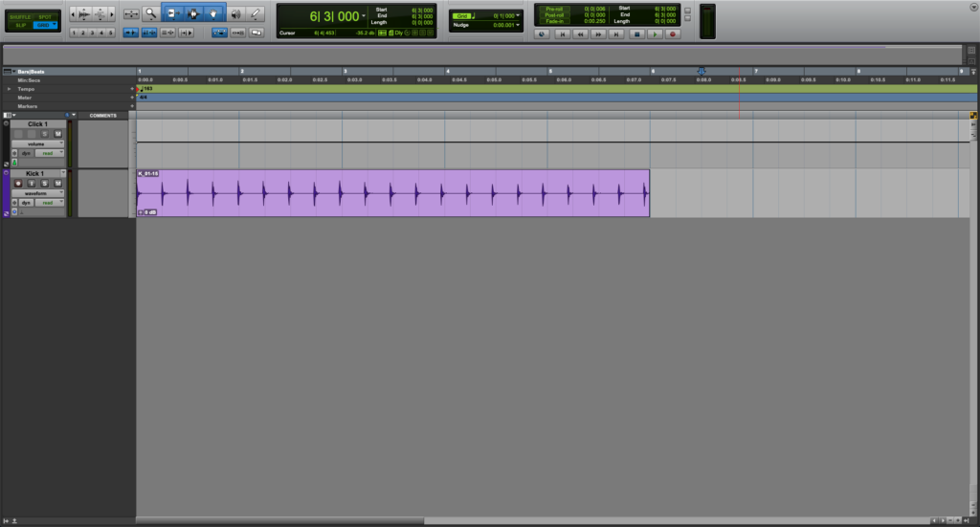Click the Online transport button
The image size is (980, 527).
542,34
